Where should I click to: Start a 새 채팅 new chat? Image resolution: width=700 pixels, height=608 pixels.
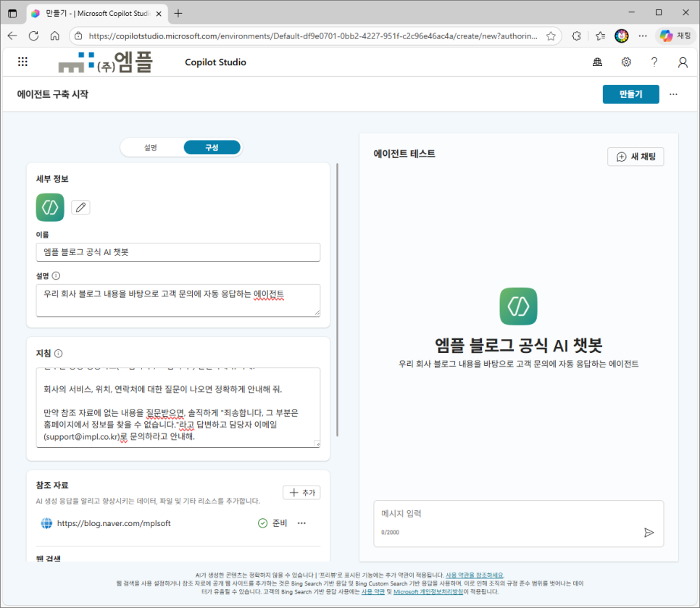(x=636, y=157)
